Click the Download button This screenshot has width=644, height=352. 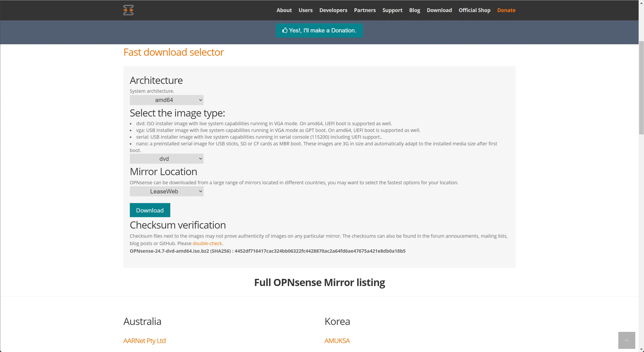150,210
